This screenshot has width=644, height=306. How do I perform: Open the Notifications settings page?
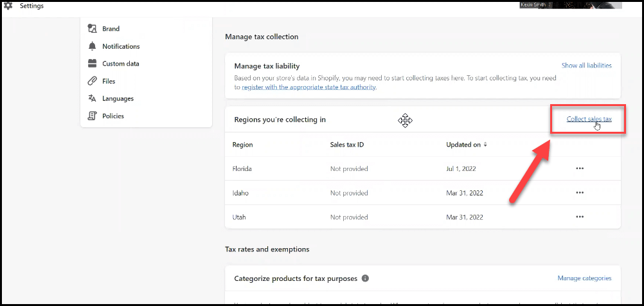click(x=121, y=46)
